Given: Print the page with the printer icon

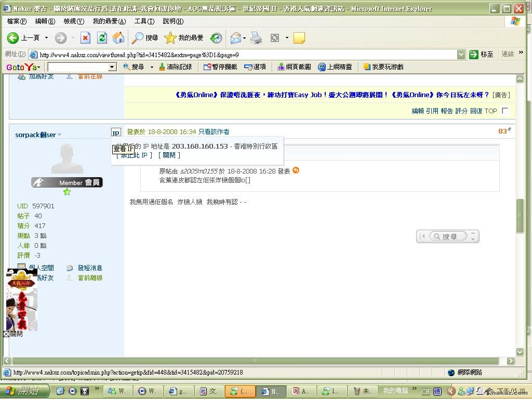Looking at the screenshot, I should [x=256, y=37].
